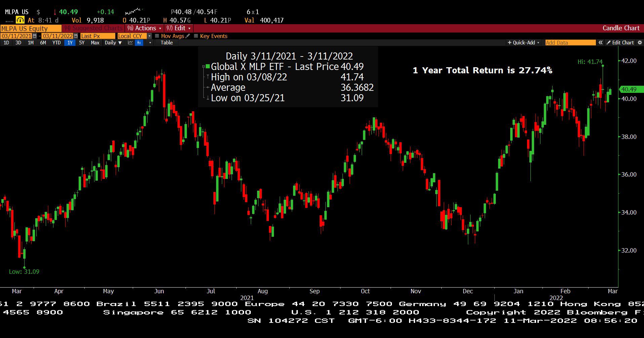This screenshot has width=644, height=338.
Task: Click the Vol 9,918 value
Action: tap(87, 20)
